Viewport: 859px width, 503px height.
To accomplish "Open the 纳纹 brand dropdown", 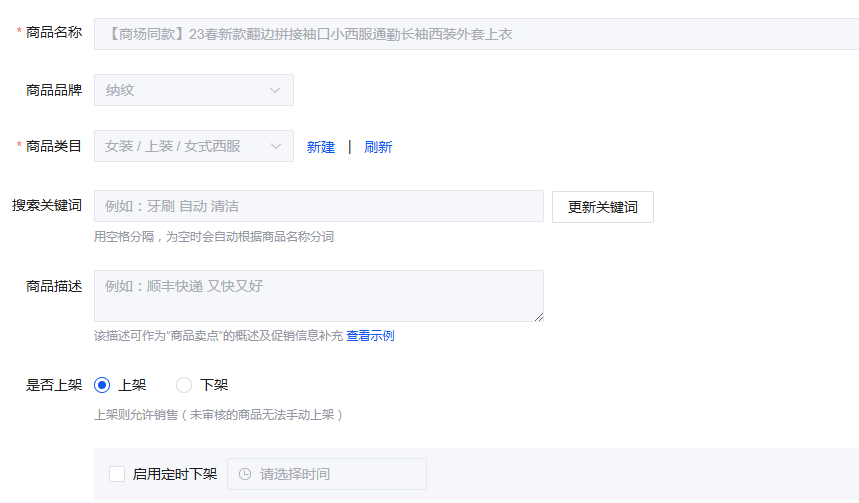I will 193,90.
